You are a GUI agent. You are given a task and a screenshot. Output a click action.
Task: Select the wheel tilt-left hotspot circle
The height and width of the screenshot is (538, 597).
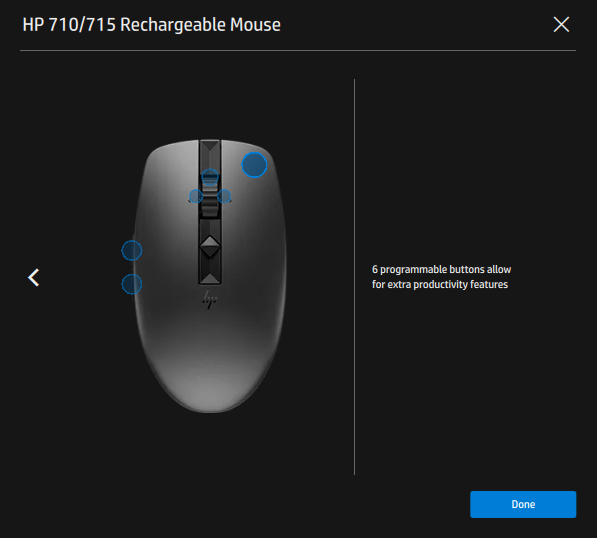click(196, 196)
